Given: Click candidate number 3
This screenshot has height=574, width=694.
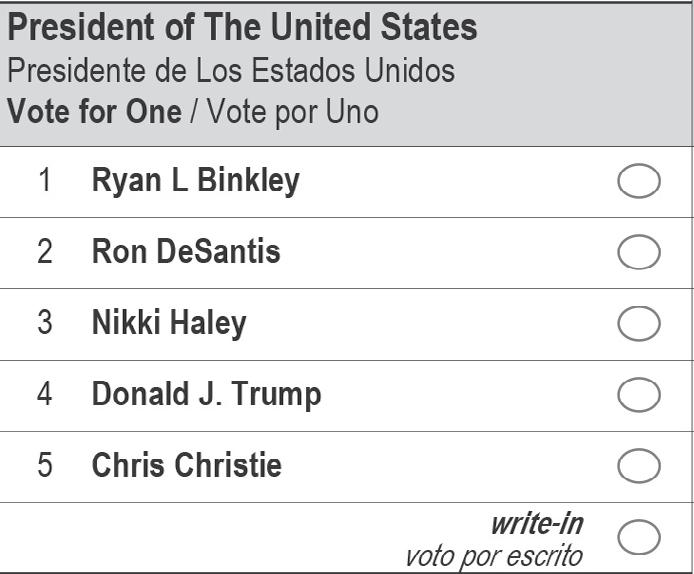Looking at the screenshot, I should [x=44, y=323].
